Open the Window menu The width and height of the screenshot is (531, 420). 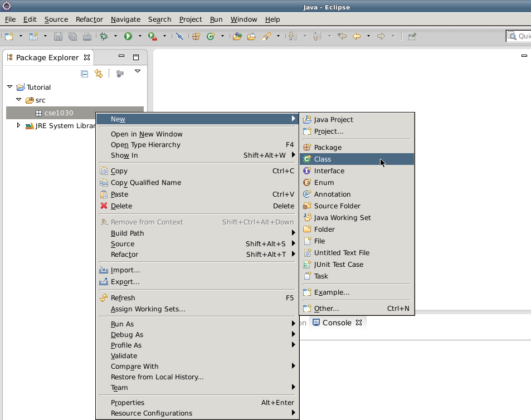click(244, 19)
